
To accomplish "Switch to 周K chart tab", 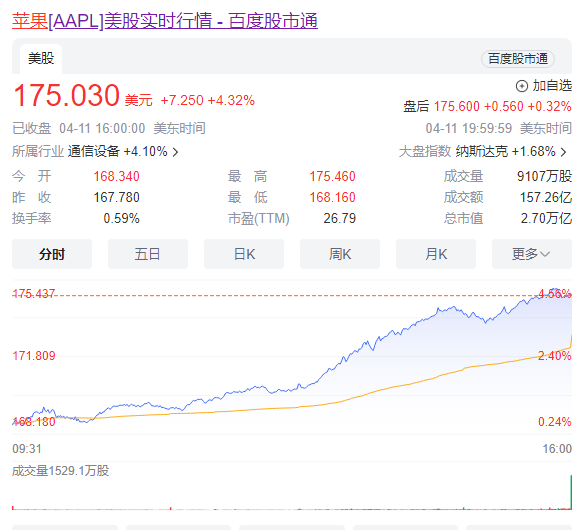I will pyautogui.click(x=340, y=254).
